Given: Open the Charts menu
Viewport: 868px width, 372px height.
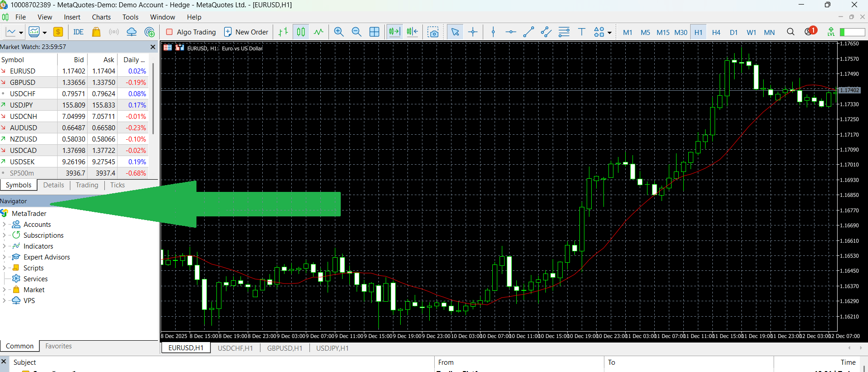Looking at the screenshot, I should click(101, 17).
